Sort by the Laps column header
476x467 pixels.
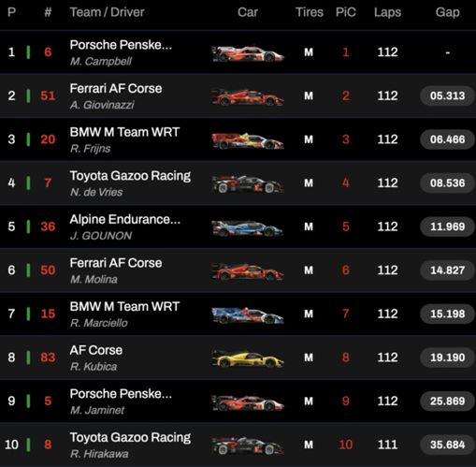coord(387,12)
